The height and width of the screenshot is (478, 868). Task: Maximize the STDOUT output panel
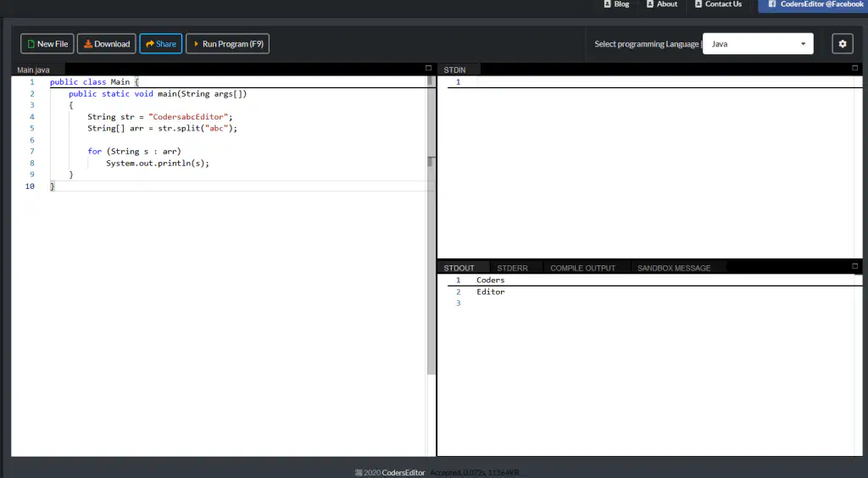[x=854, y=266]
